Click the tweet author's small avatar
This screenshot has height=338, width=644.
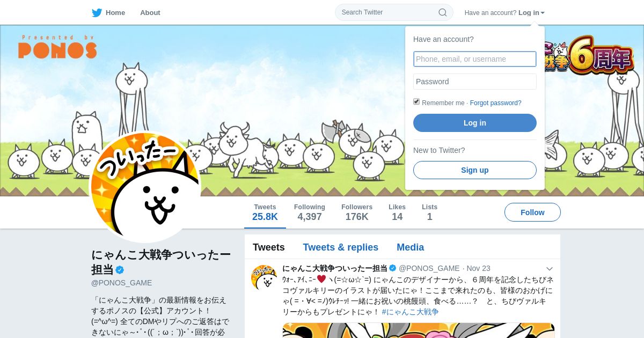point(264,277)
